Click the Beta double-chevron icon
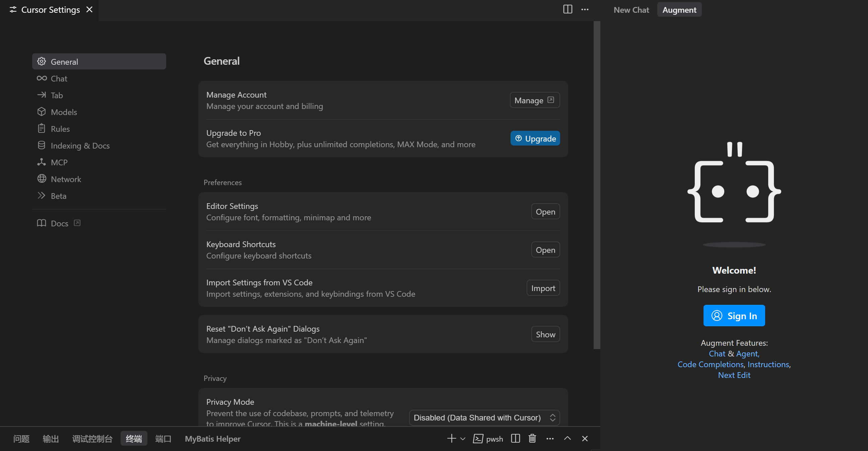868x451 pixels. (42, 195)
